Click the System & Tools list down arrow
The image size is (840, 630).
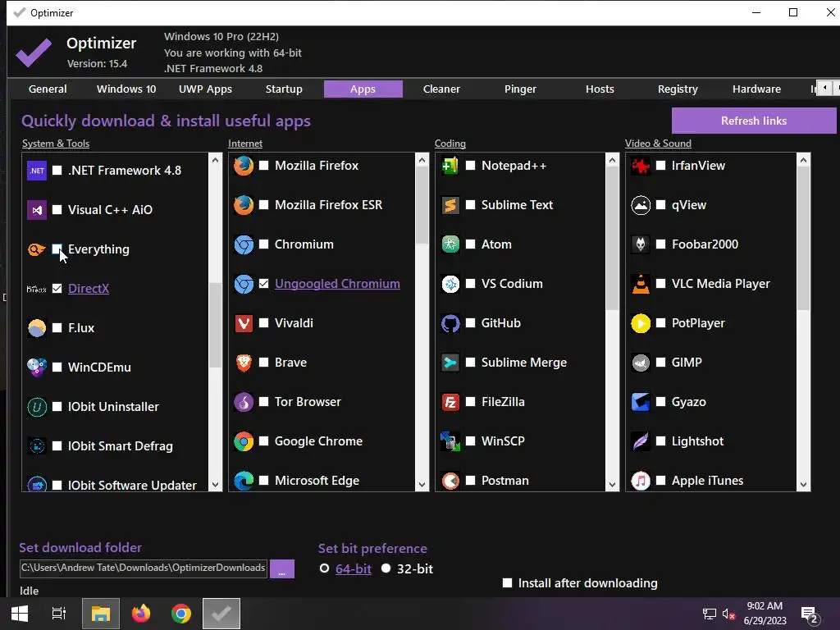[216, 485]
